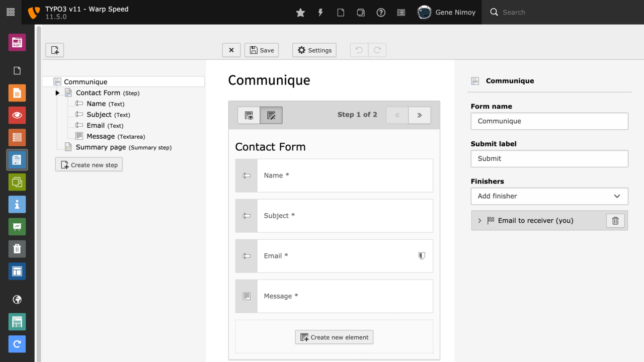Open bookmarks star icon in top bar

tap(300, 13)
